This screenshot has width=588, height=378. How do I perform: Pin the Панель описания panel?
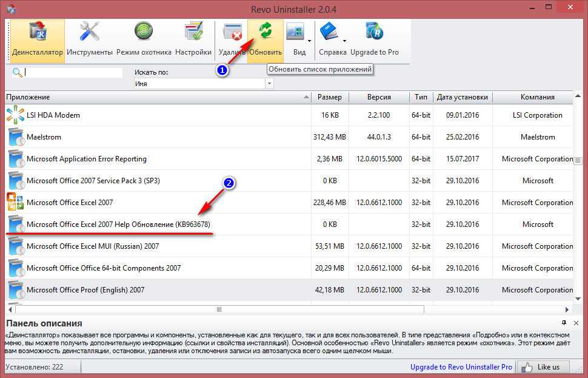point(564,323)
